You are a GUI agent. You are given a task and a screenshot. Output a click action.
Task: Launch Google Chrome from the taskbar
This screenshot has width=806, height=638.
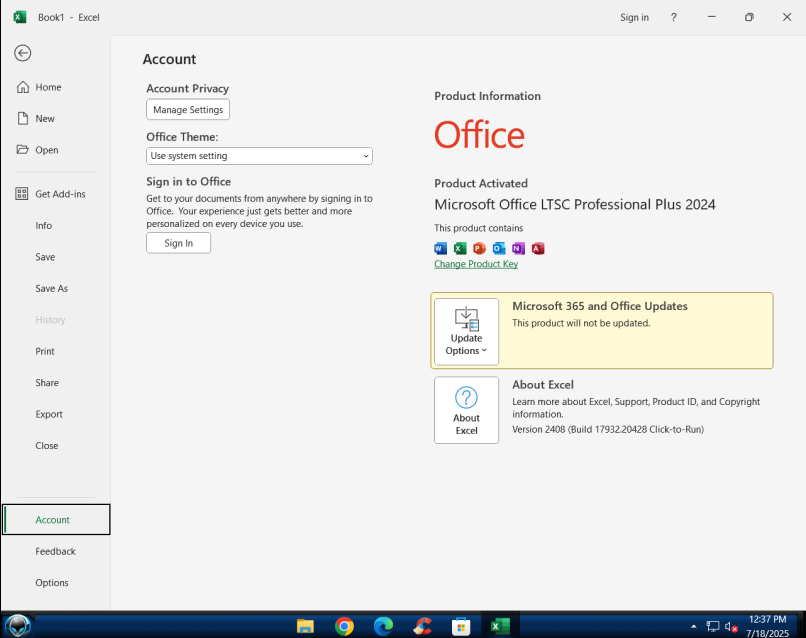coord(344,626)
